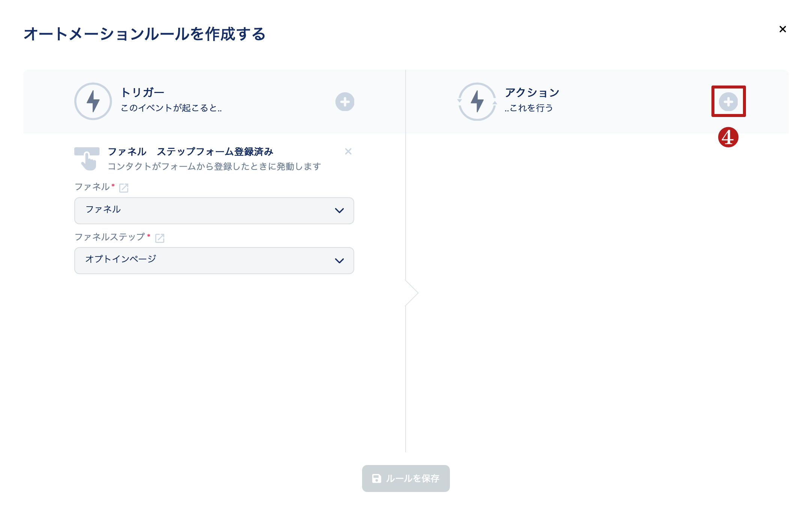The height and width of the screenshot is (516, 812).
Task: Click chevron arrow of ファネル select box
Action: [x=339, y=211]
